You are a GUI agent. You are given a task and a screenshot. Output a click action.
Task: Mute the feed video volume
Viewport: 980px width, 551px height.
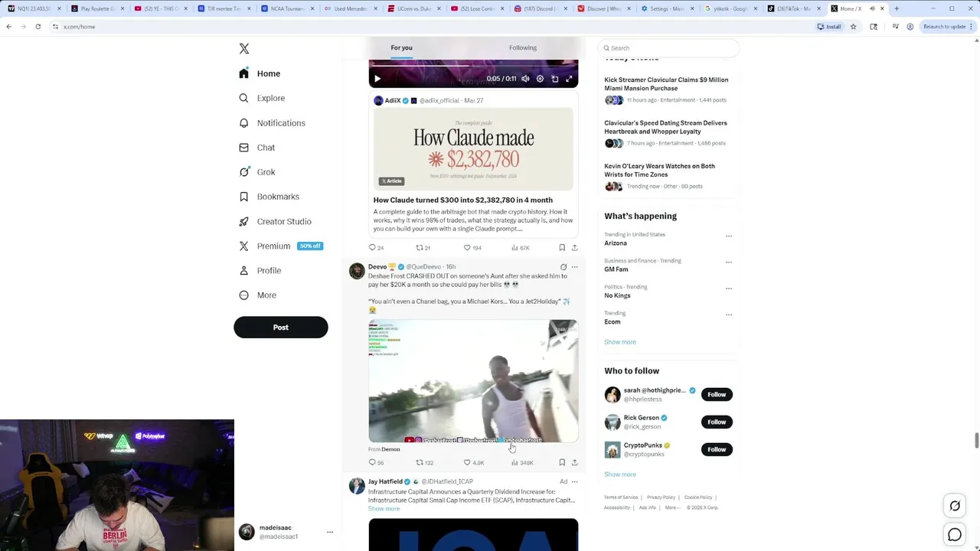pyautogui.click(x=525, y=78)
